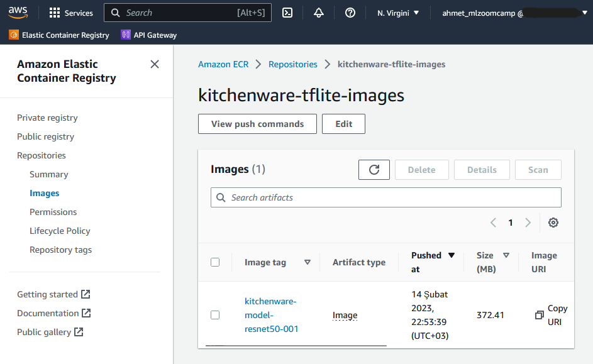Click View push commands button
The image size is (593, 364).
pyautogui.click(x=257, y=124)
